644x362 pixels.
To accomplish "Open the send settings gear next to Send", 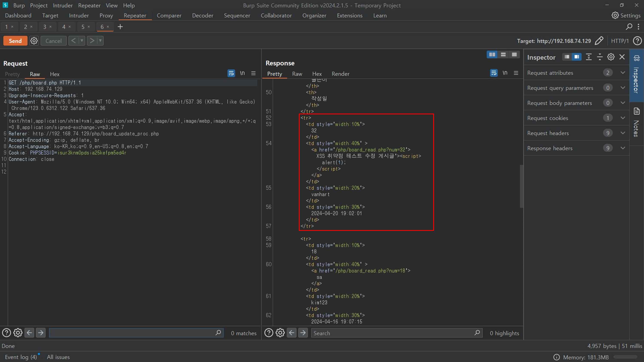I will pos(34,41).
